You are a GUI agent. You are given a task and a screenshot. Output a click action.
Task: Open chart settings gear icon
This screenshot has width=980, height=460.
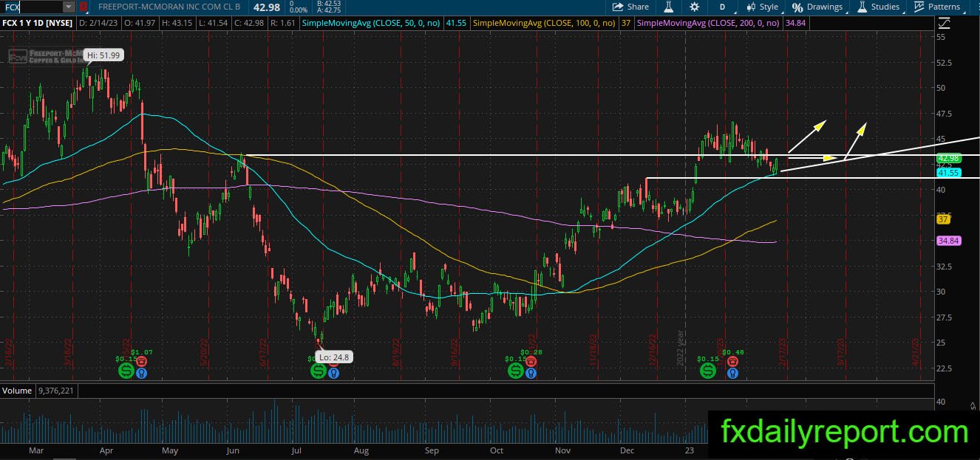(x=695, y=7)
